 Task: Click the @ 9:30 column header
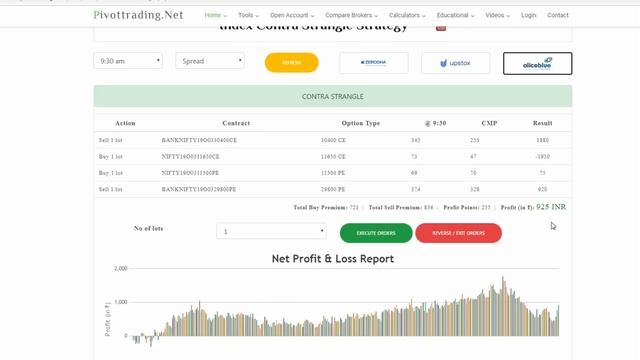[436, 123]
